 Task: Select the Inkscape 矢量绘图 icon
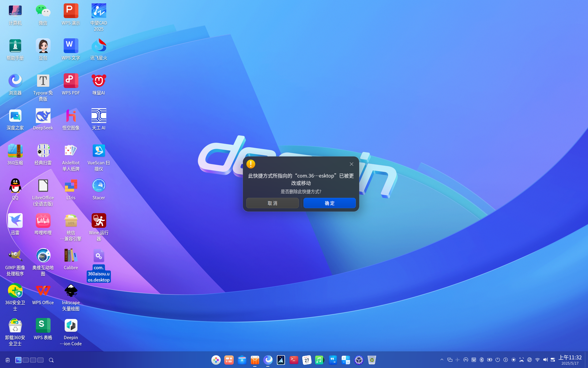click(x=71, y=297)
